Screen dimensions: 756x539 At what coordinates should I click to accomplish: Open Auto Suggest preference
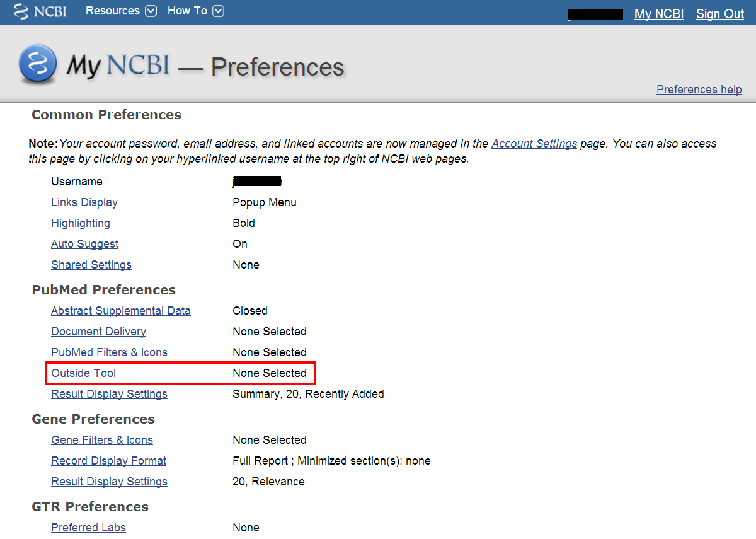[x=85, y=244]
